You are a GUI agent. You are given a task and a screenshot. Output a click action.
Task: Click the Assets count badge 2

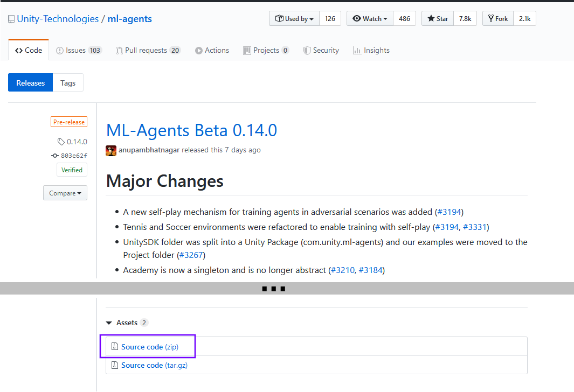point(144,323)
